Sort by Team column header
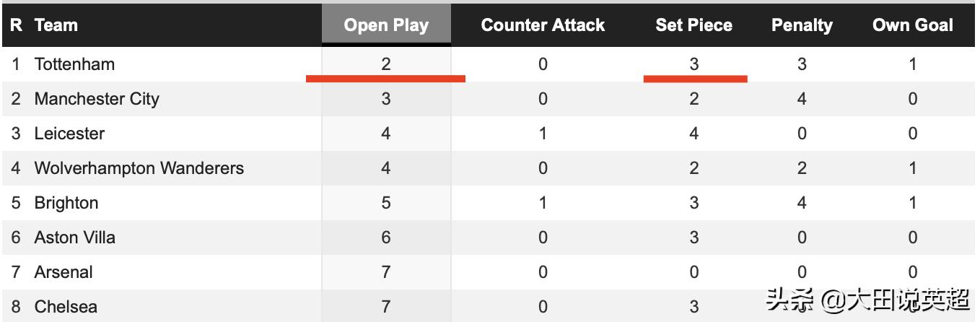This screenshot has width=980, height=322. [56, 25]
